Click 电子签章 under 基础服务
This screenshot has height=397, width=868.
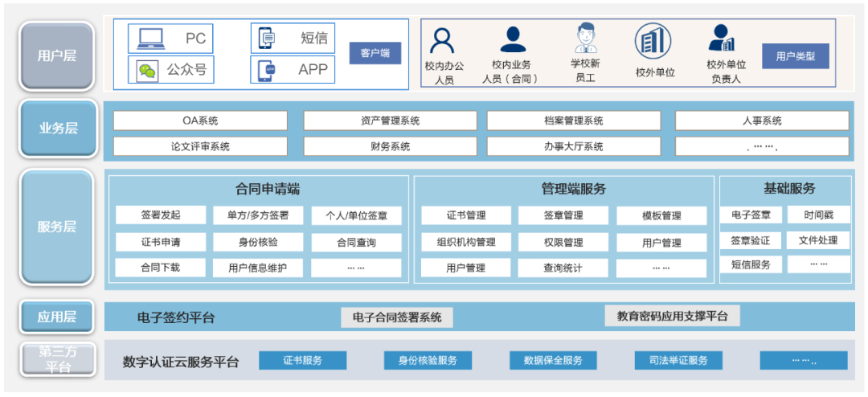tap(751, 215)
